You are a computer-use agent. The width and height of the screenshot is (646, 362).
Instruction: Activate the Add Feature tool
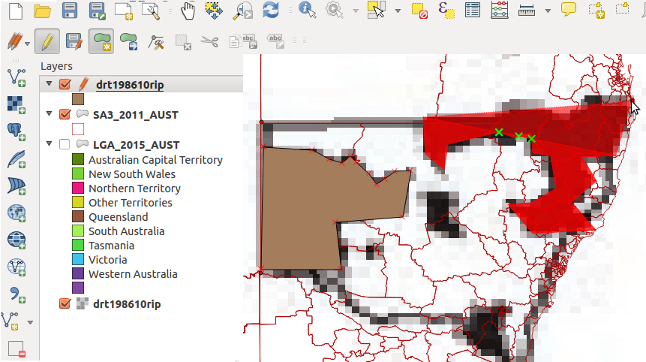(x=101, y=41)
